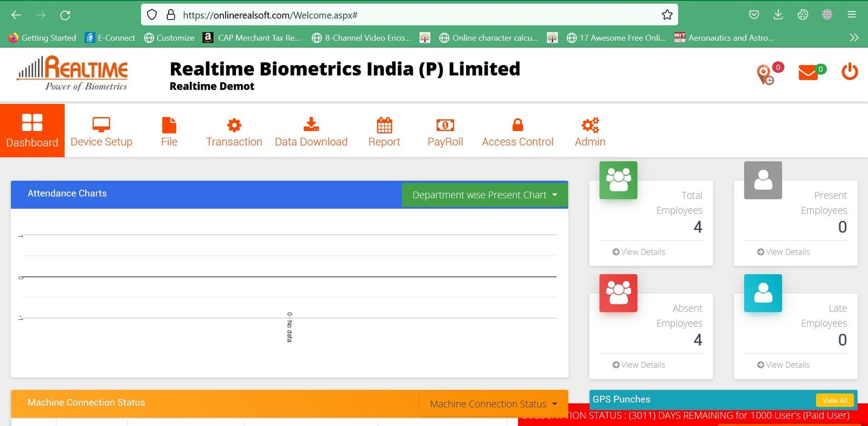
Task: Open 17 Awesome Free Online bookmark
Action: 616,37
